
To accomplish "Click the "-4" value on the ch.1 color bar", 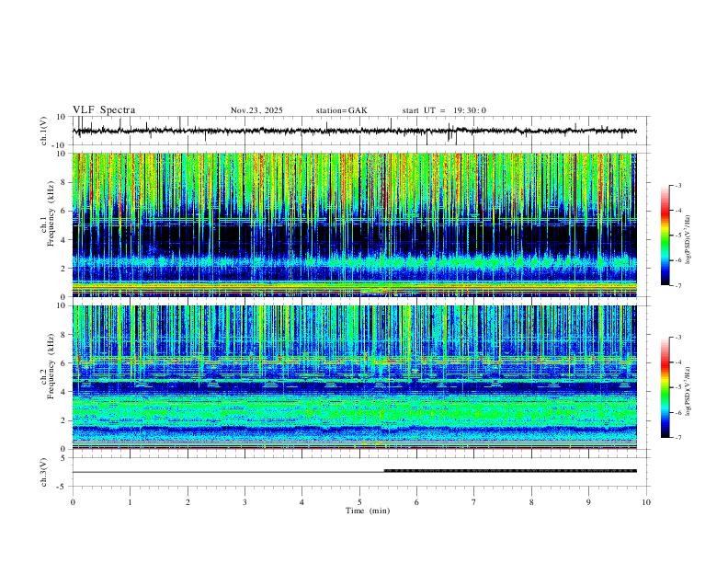I will (x=677, y=211).
